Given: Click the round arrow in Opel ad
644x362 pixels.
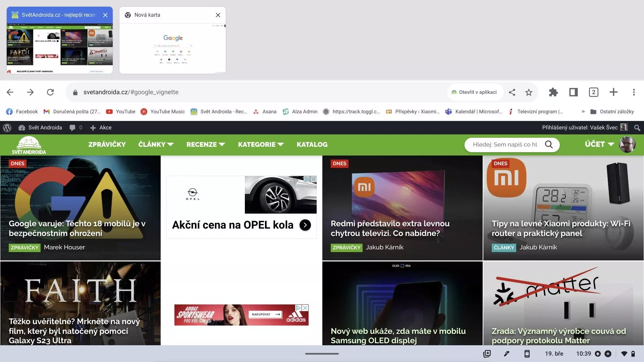Looking at the screenshot, I should (x=305, y=225).
